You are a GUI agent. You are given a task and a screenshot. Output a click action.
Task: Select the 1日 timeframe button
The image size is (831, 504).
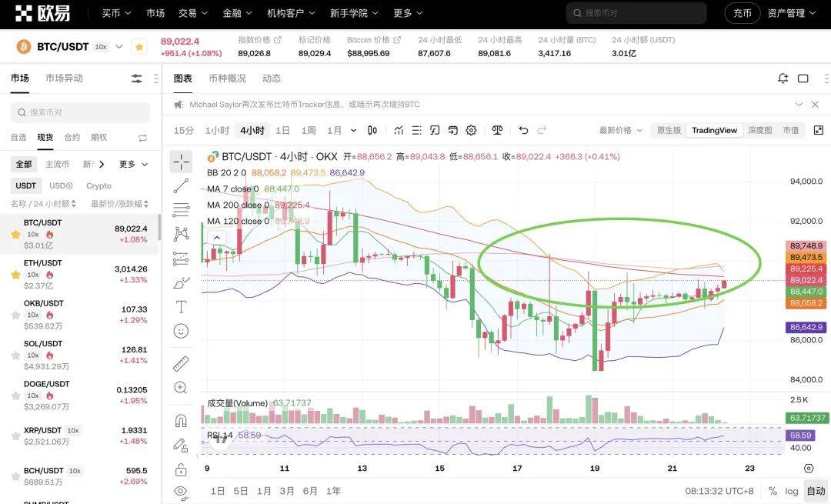coord(283,130)
